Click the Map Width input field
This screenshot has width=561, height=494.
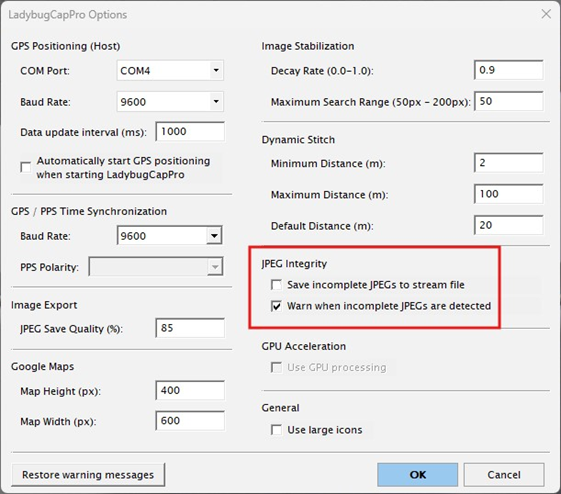point(190,421)
